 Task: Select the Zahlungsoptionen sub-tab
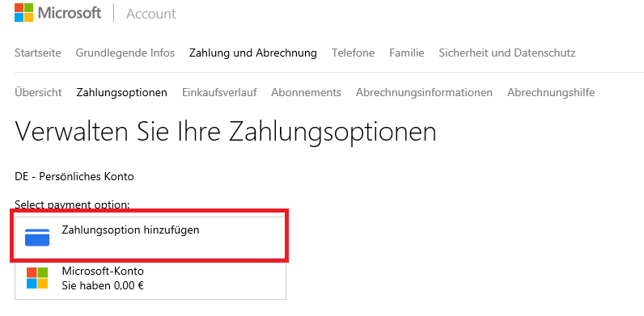(x=121, y=92)
